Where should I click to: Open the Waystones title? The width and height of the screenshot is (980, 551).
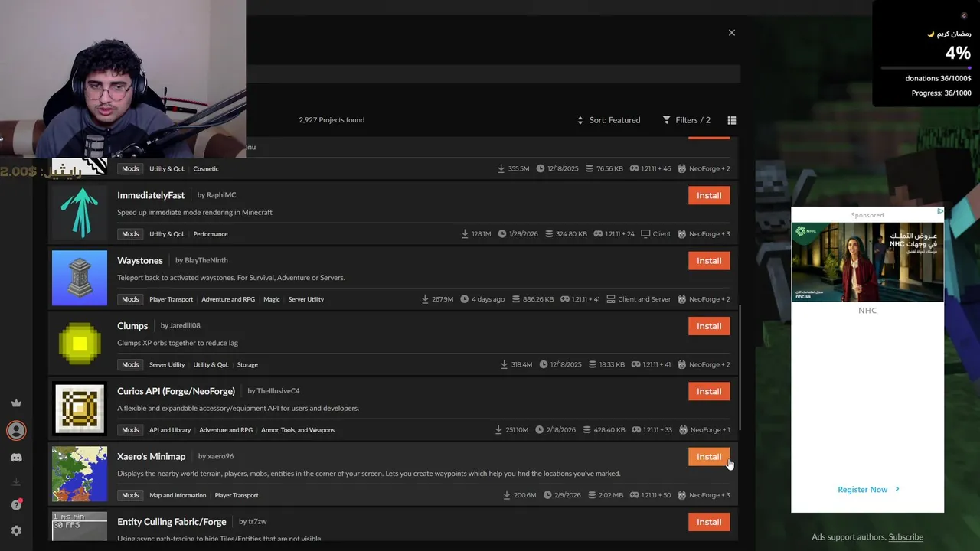140,260
